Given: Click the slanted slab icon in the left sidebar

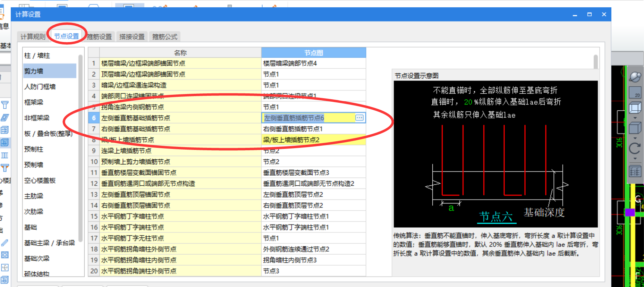Looking at the screenshot, I should coord(5,118).
